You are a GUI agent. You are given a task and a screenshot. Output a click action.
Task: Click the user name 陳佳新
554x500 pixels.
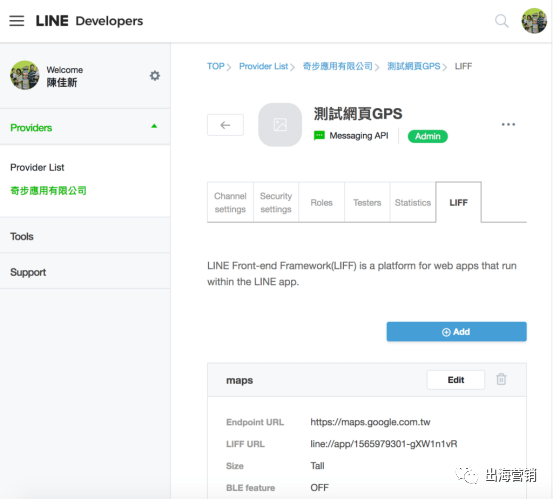point(62,83)
